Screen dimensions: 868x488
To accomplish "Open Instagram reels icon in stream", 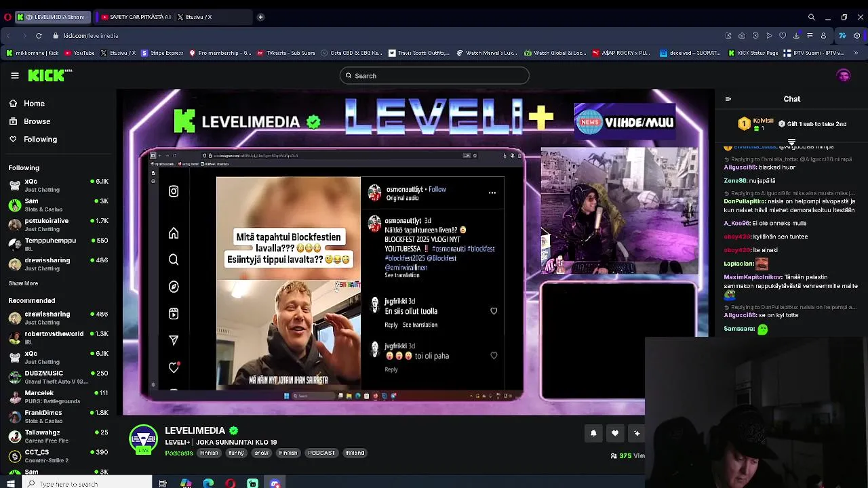I will tap(174, 314).
